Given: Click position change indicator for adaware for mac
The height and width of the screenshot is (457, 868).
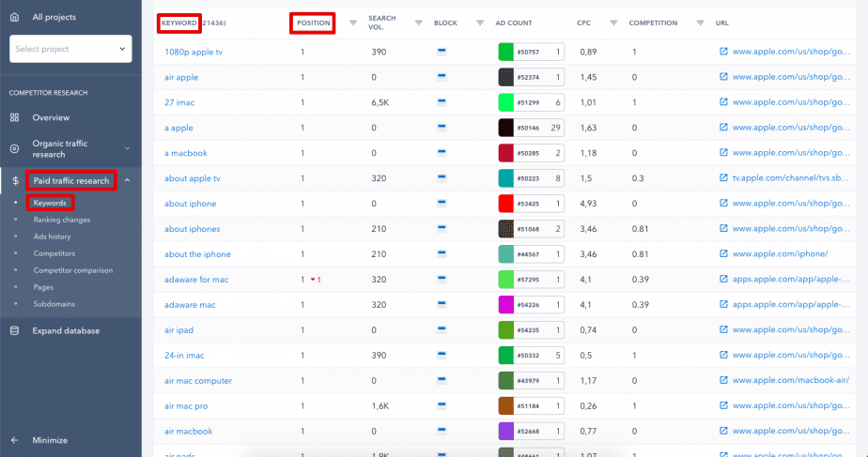Looking at the screenshot, I should coord(316,280).
